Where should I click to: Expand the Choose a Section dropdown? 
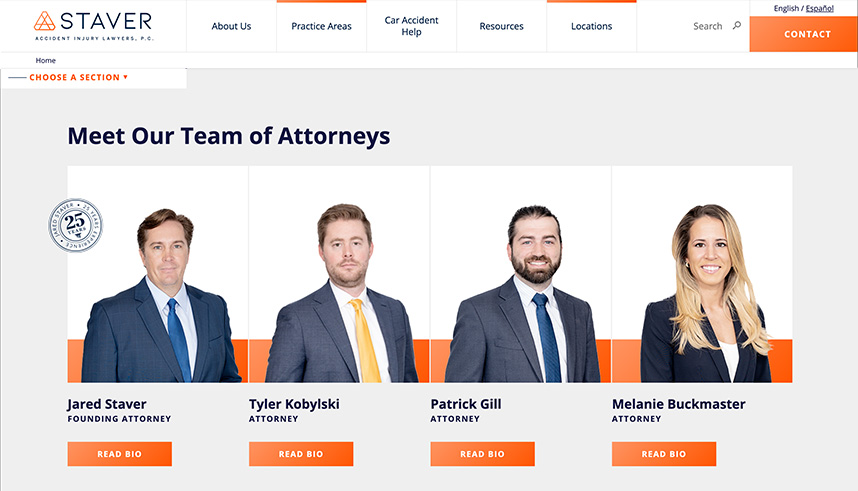pos(78,77)
